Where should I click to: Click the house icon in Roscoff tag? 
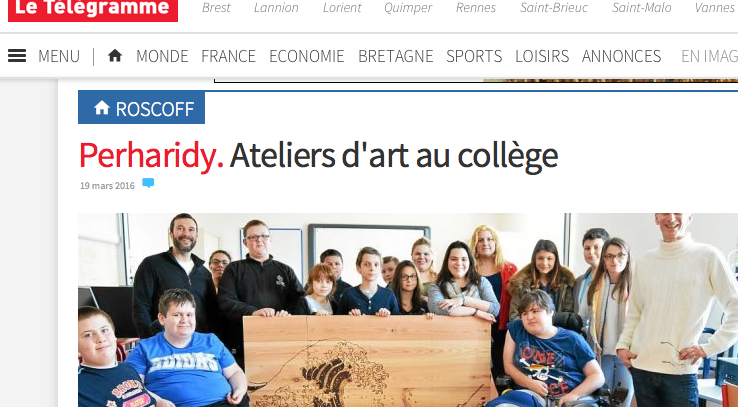tap(102, 108)
